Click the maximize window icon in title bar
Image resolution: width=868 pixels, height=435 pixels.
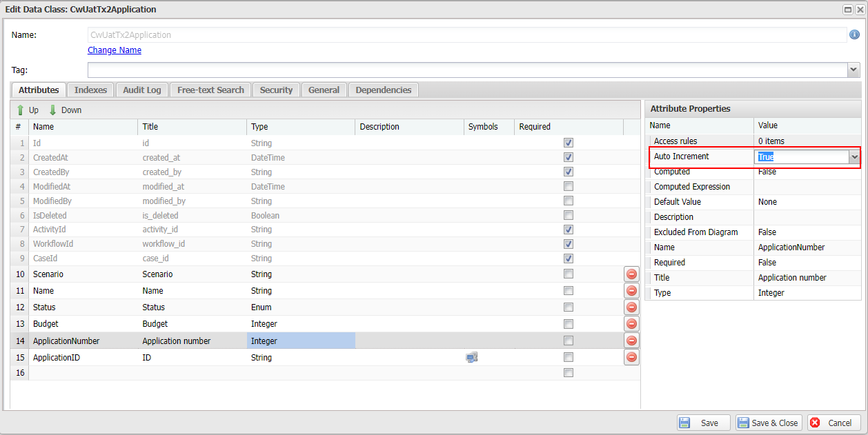(x=847, y=10)
